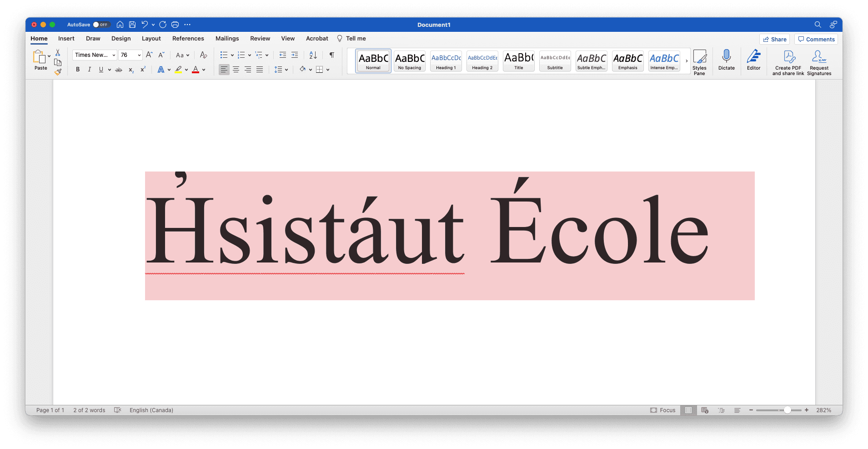Click the Sort A-Z icon
This screenshot has height=449, width=868.
click(x=313, y=55)
